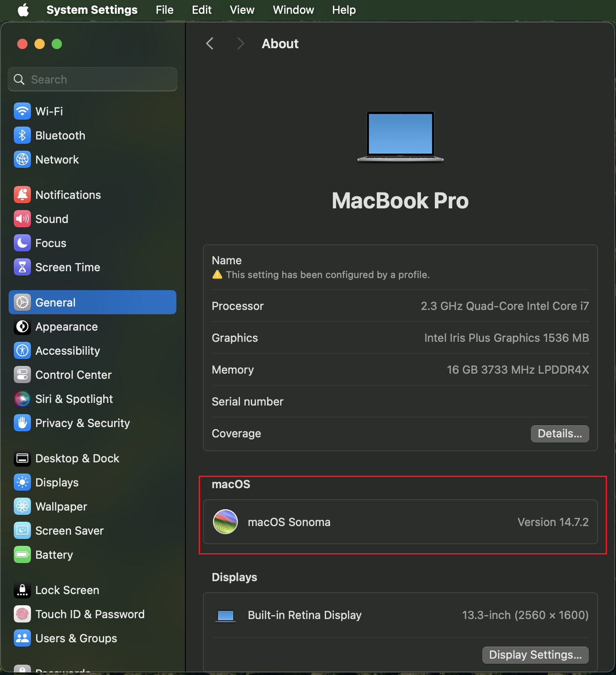Go back with the left chevron
Screen dimensions: 616x675
210,43
